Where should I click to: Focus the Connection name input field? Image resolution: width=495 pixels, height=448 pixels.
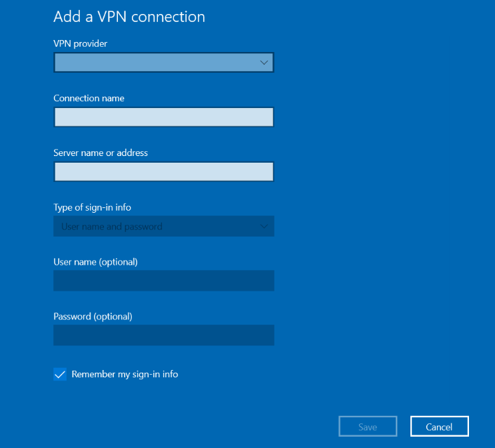163,117
